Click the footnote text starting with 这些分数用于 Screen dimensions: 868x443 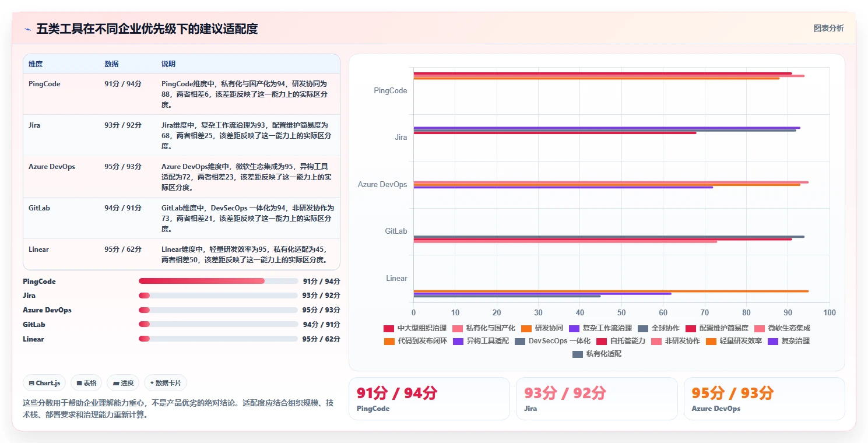coord(178,409)
